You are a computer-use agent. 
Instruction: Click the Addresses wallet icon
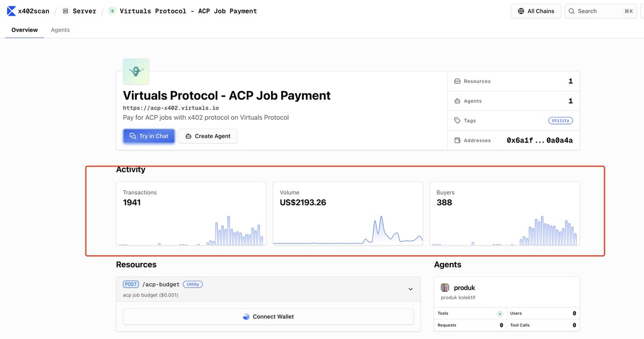click(457, 140)
